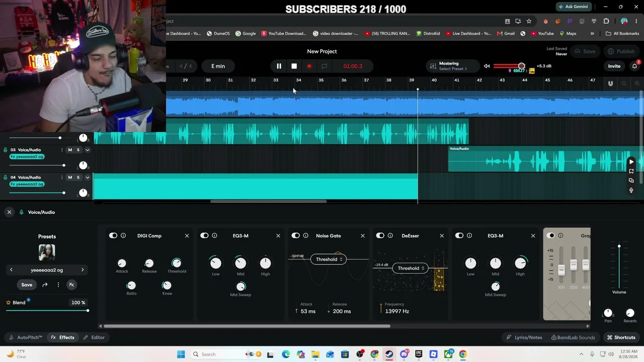Toggle Noise Gate effect power switch
Image resolution: width=644 pixels, height=362 pixels.
click(x=295, y=235)
